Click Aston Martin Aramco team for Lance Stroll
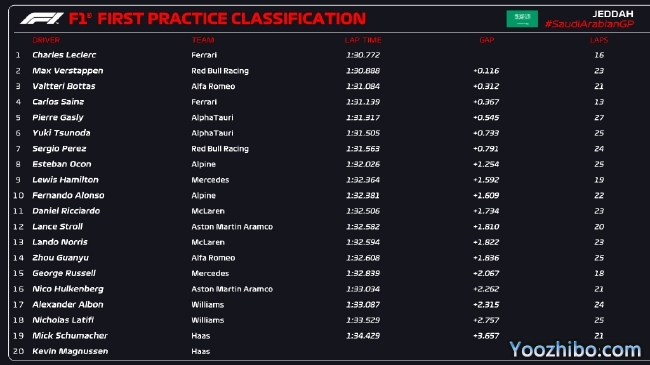The width and height of the screenshot is (650, 365). click(232, 226)
